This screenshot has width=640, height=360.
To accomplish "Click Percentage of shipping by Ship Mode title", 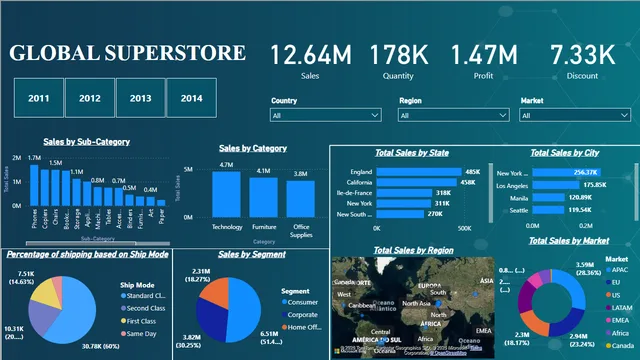I will click(x=87, y=254).
